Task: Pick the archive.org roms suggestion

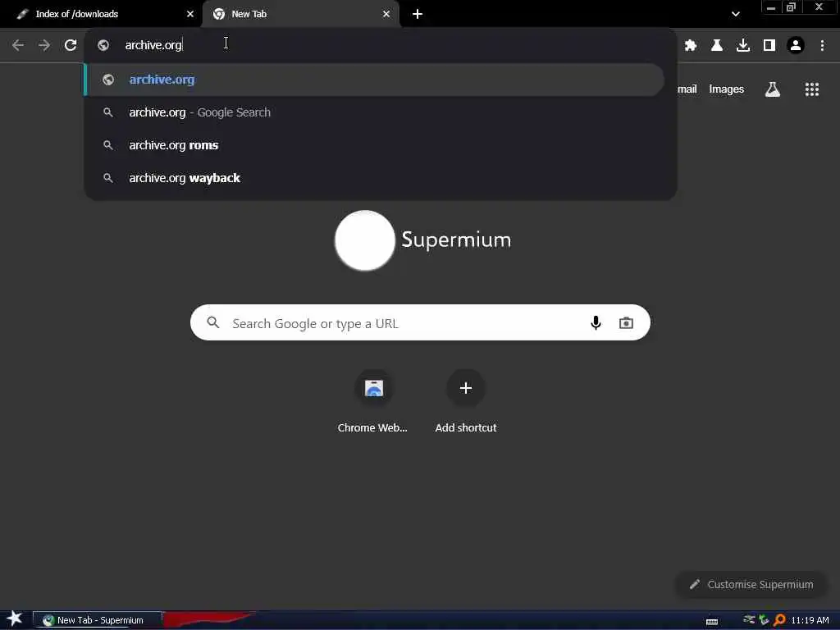Action: pyautogui.click(x=374, y=145)
